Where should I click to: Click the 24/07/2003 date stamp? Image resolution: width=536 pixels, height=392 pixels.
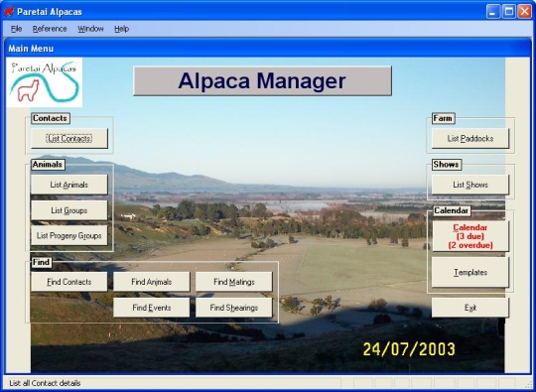coord(409,349)
